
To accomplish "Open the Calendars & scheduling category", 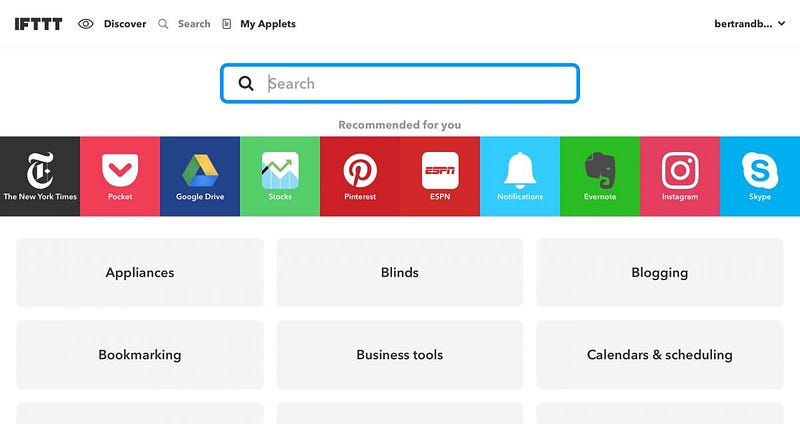I will coord(660,355).
